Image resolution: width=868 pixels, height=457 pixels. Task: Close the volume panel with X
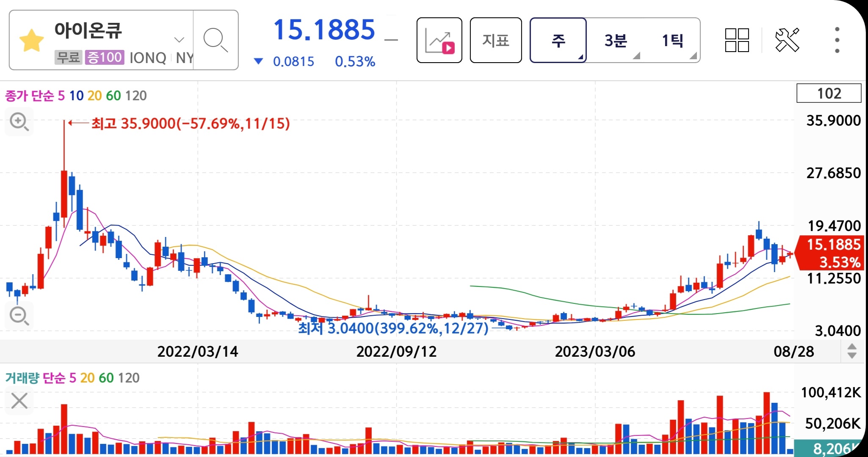coord(19,400)
